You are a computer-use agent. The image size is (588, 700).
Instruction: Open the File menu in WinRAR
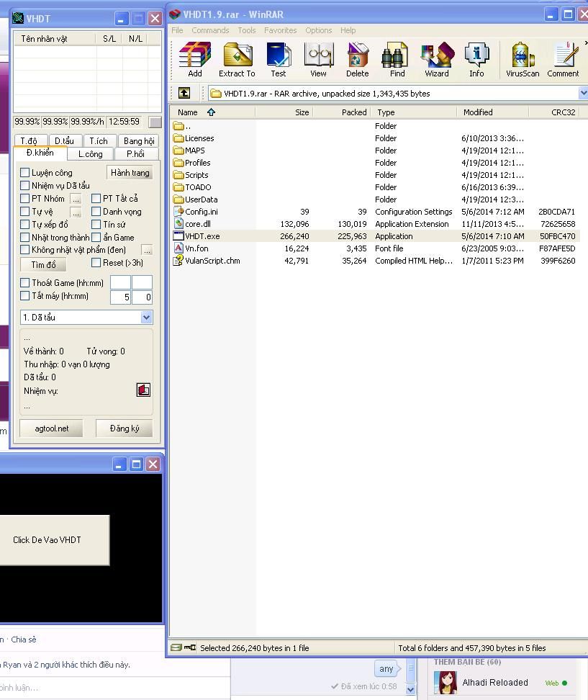177,30
